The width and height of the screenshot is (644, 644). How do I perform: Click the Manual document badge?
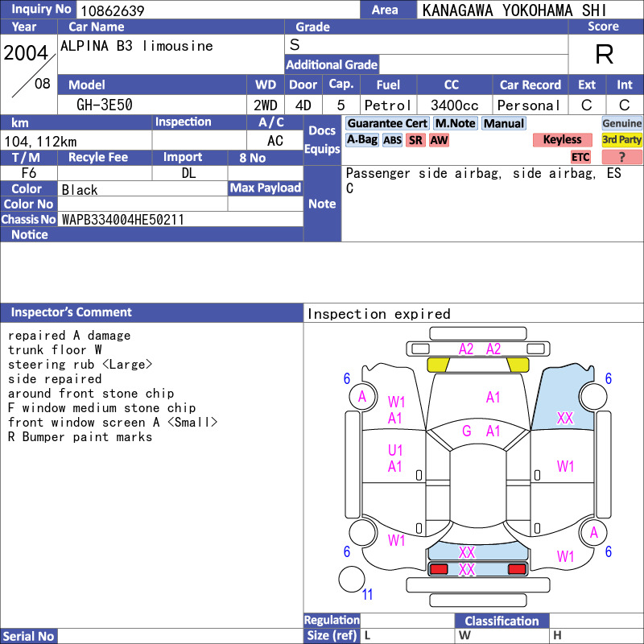coord(504,123)
